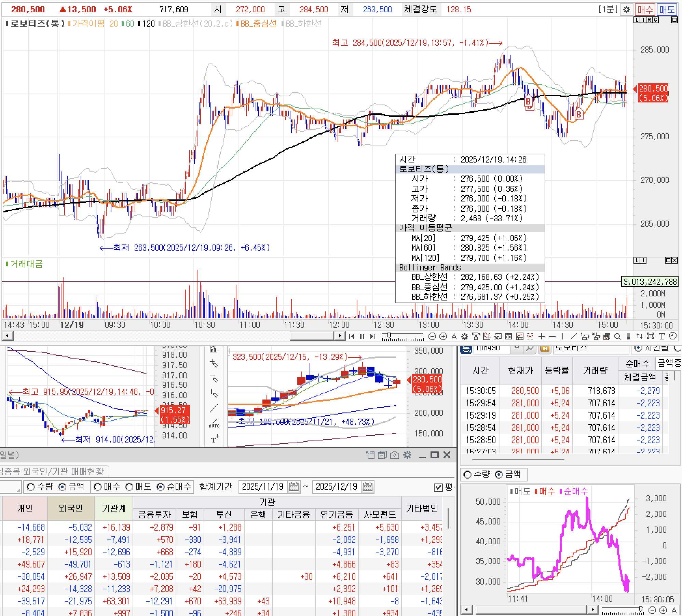Click the zoom-out minus circle icon

click(x=432, y=336)
